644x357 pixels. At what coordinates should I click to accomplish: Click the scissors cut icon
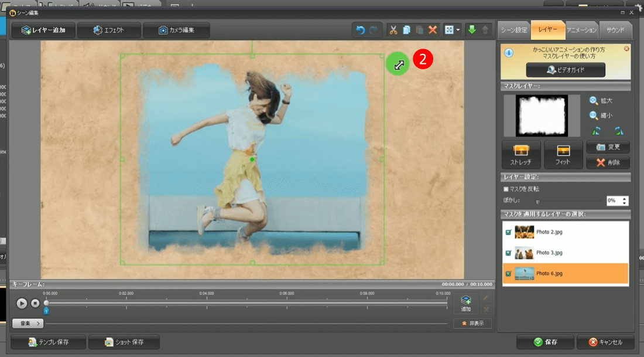393,30
